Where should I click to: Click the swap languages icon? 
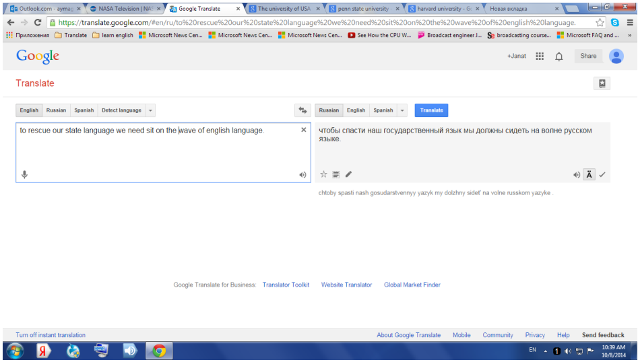tap(302, 110)
